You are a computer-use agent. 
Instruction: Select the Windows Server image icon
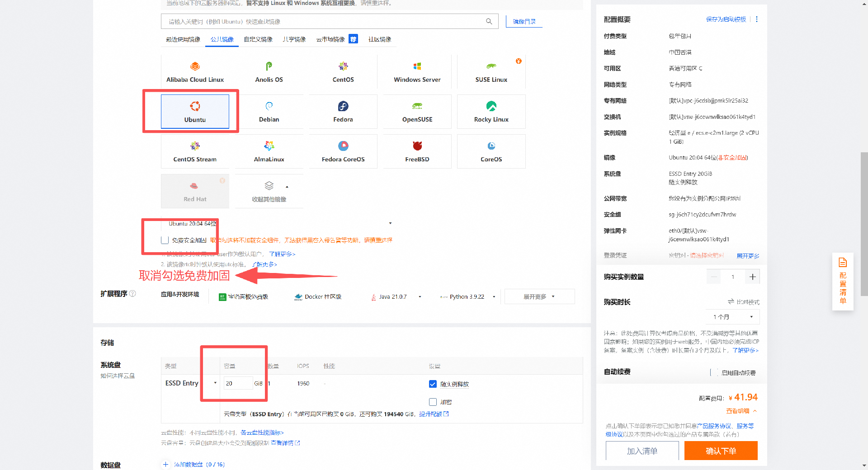pyautogui.click(x=417, y=67)
